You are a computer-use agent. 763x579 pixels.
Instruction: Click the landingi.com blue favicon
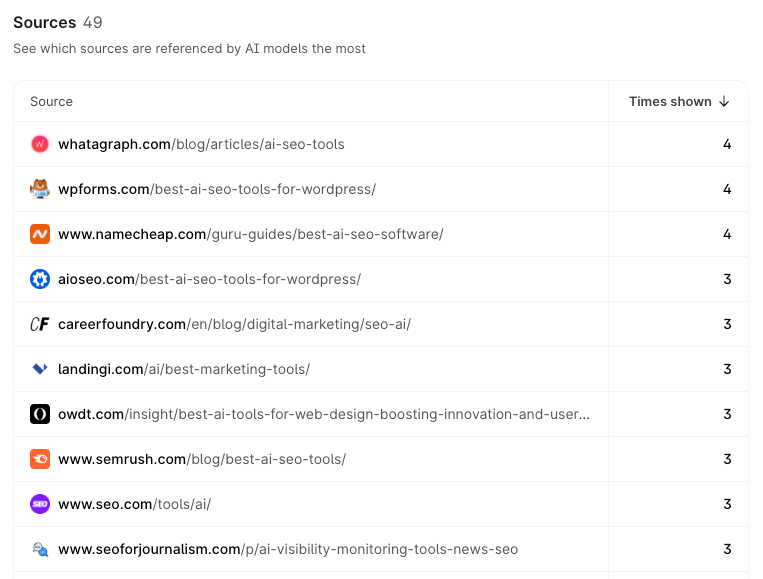tap(40, 369)
